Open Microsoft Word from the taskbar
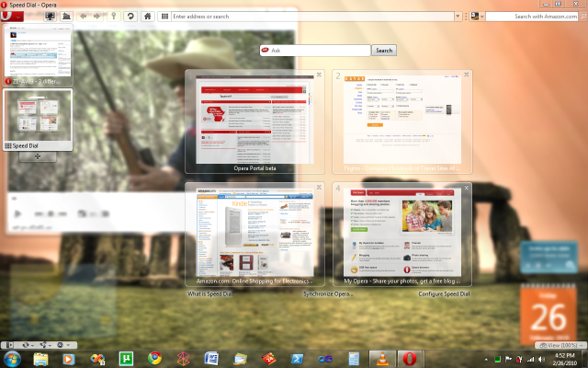Image resolution: width=588 pixels, height=368 pixels. coord(211,359)
